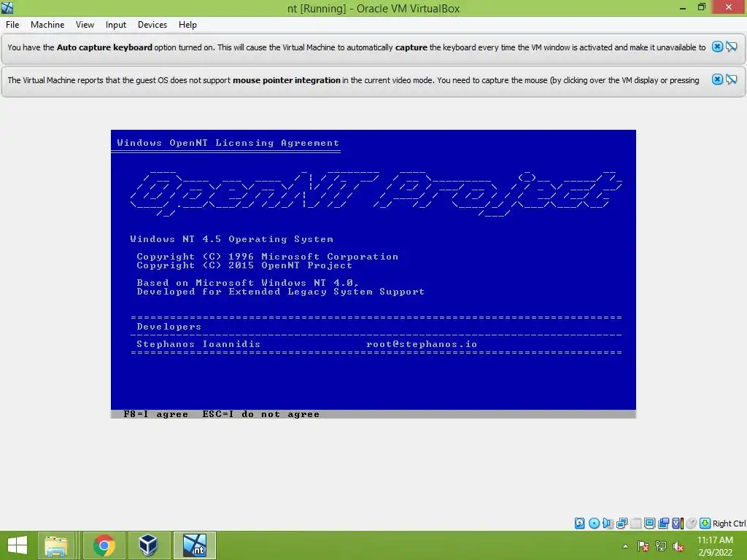Screen dimensions: 747x560
Task: Open the Action Center flag icon
Action: click(x=643, y=546)
